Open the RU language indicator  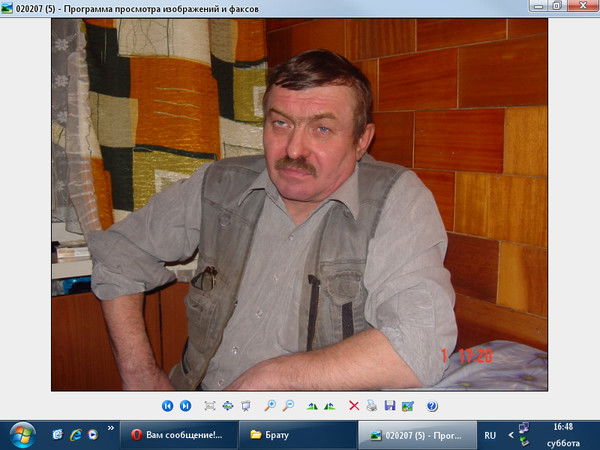(x=490, y=435)
